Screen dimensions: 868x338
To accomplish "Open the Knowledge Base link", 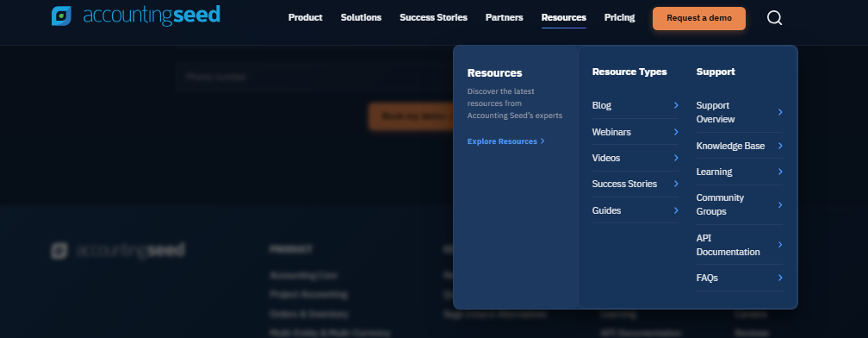I will [739, 146].
